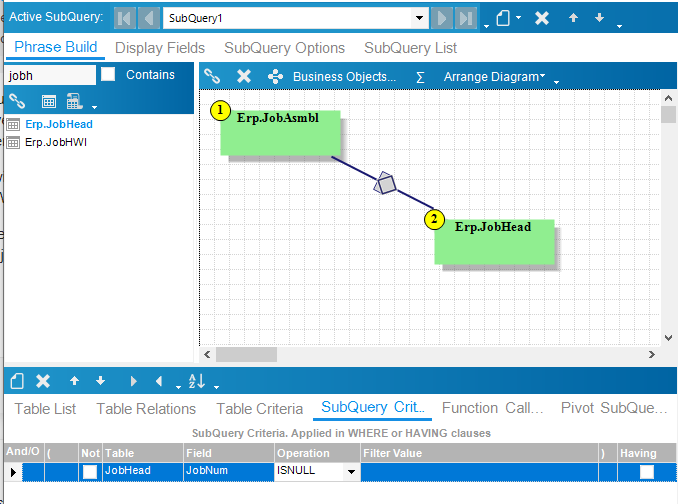Select Erp.JobHead in table list

(59, 124)
